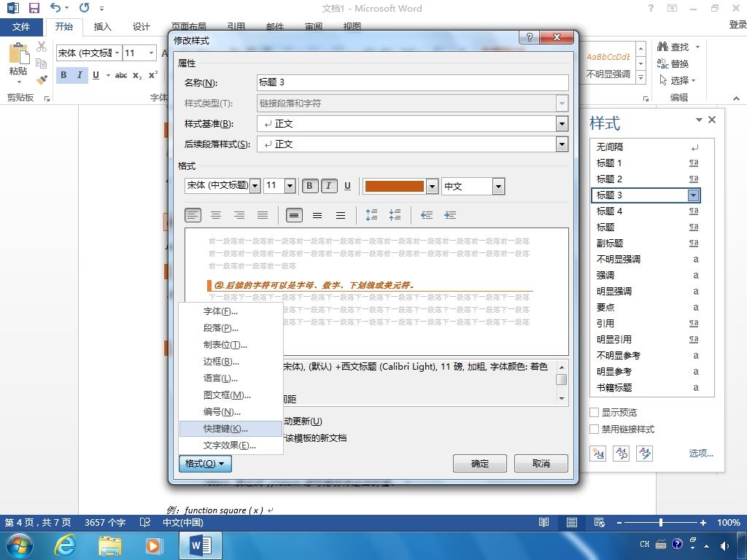Screen dimensions: 747x560
Task: Select center alignment button in dialog
Action: click(x=216, y=215)
